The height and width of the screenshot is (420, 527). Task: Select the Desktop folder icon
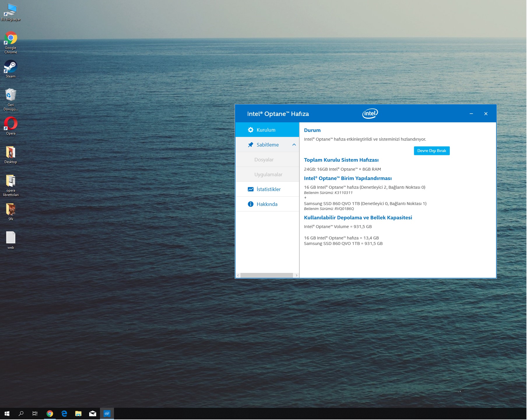pos(11,155)
